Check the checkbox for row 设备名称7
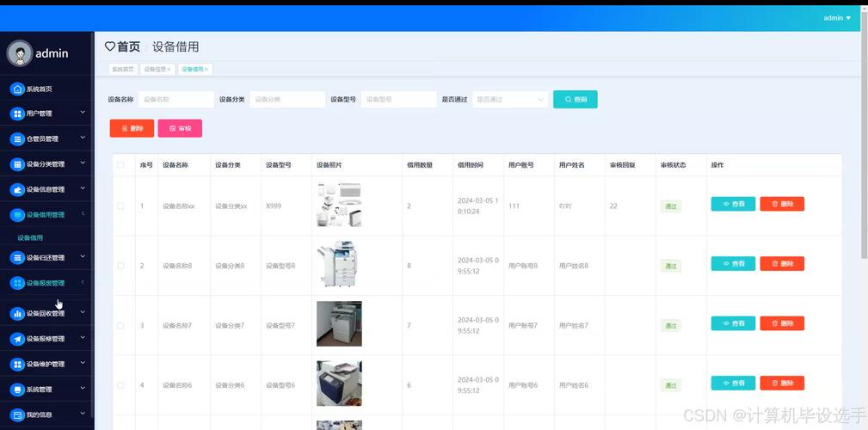The image size is (868, 430). tap(120, 325)
